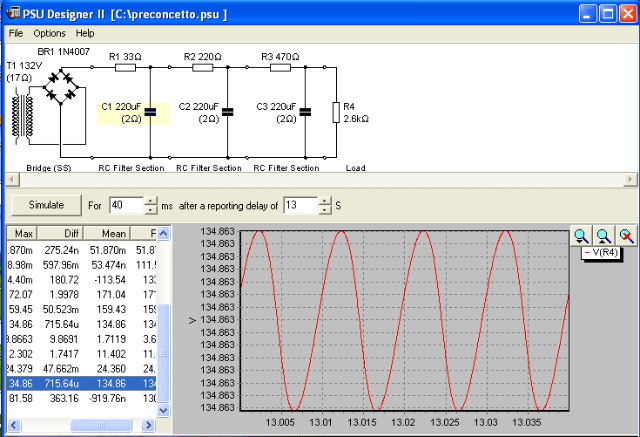Select the row with Diff 1.7417

coord(82,354)
